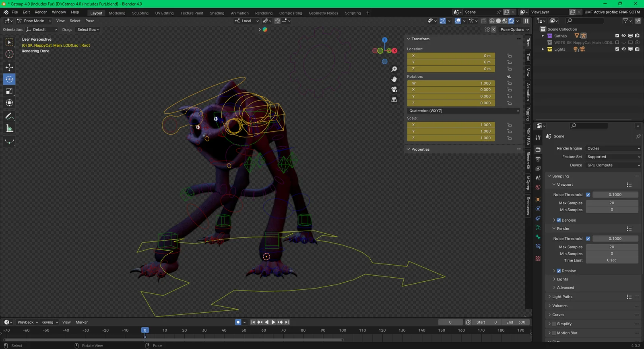Disable Render Denoise checkbox
The width and height of the screenshot is (644, 349).
(559, 271)
